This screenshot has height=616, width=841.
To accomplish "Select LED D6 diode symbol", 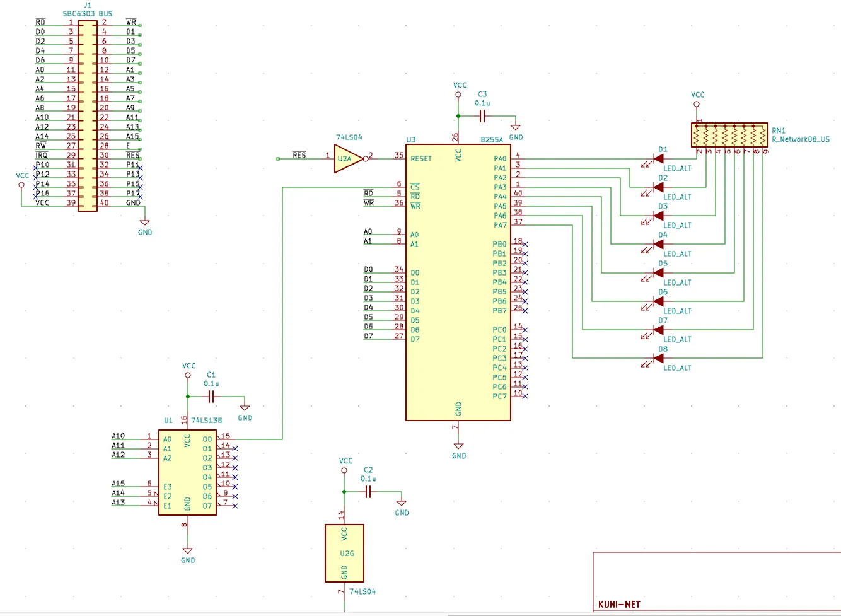I will click(658, 301).
